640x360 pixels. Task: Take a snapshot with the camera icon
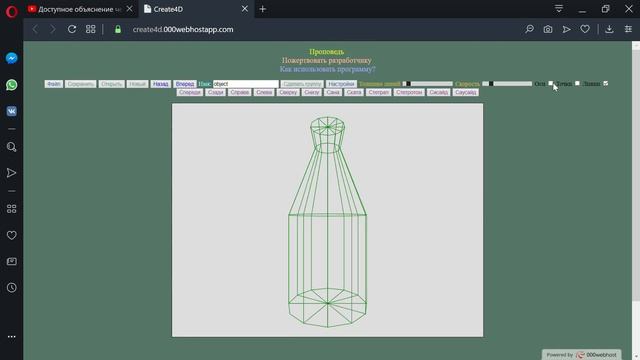pos(548,29)
